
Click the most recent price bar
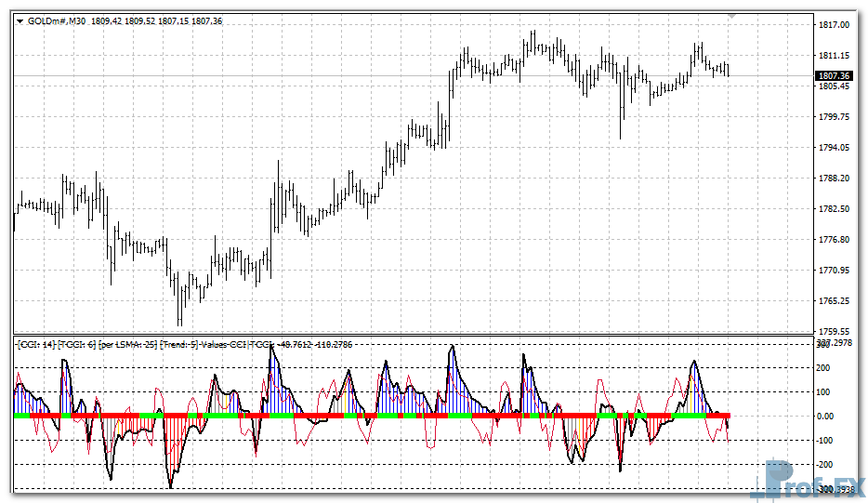coord(728,70)
